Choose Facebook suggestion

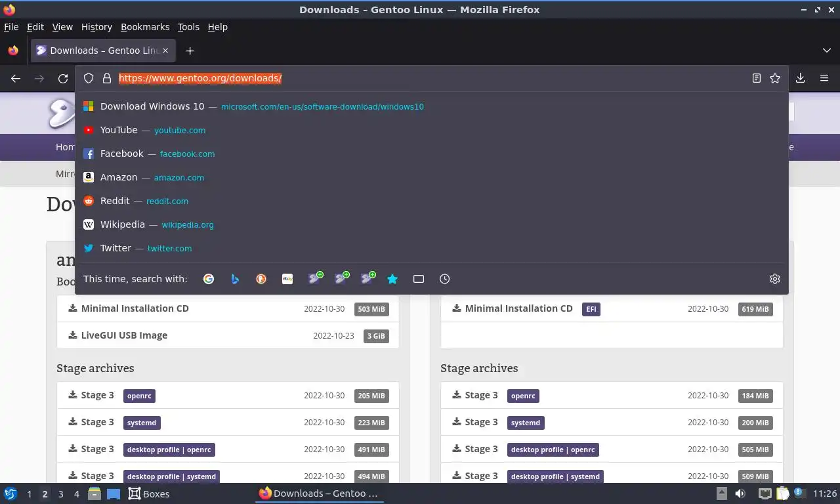click(x=432, y=154)
